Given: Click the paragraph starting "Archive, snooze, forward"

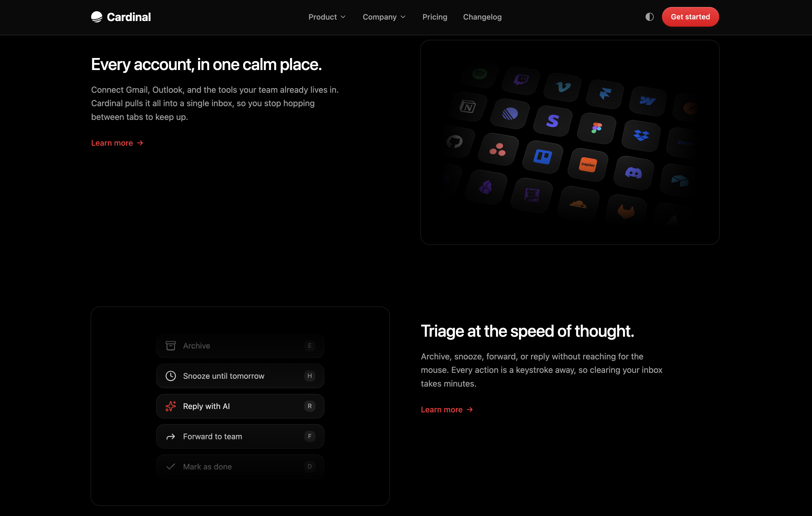Looking at the screenshot, I should point(541,370).
